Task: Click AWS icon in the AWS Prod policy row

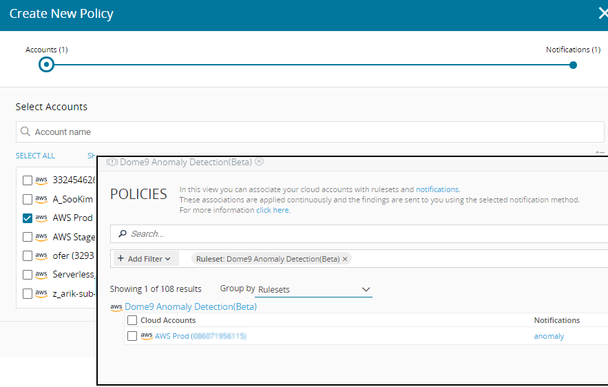Action: (x=146, y=336)
